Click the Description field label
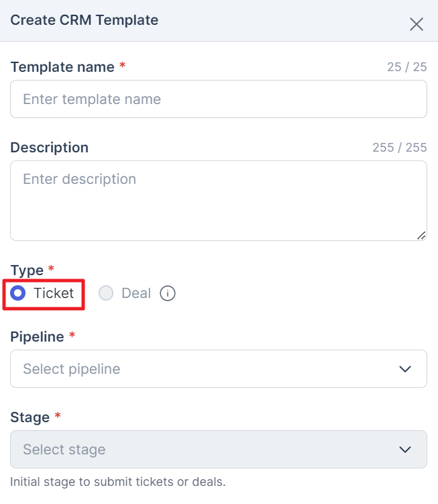Screen dimensions: 438x504 coord(50,148)
